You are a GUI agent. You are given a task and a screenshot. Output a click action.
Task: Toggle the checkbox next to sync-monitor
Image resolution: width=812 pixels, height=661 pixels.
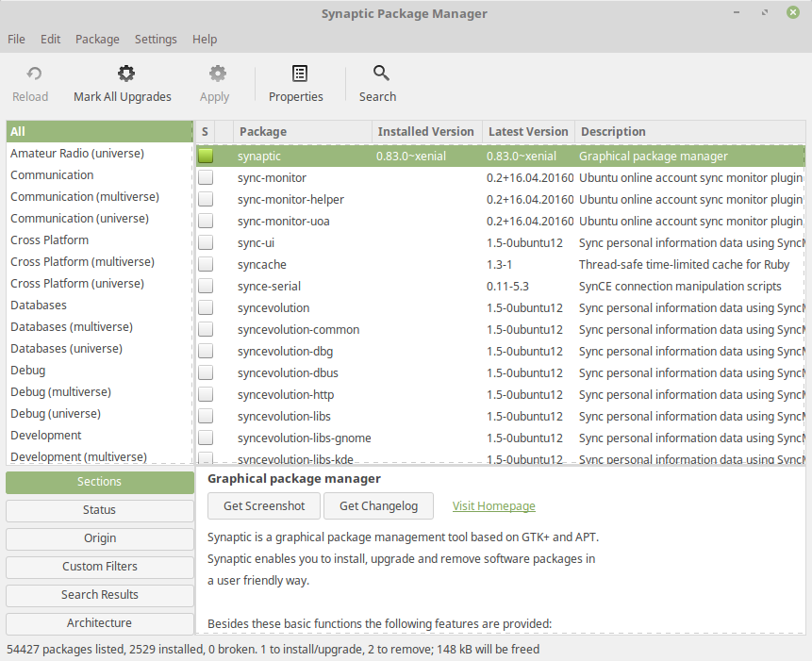tap(205, 177)
